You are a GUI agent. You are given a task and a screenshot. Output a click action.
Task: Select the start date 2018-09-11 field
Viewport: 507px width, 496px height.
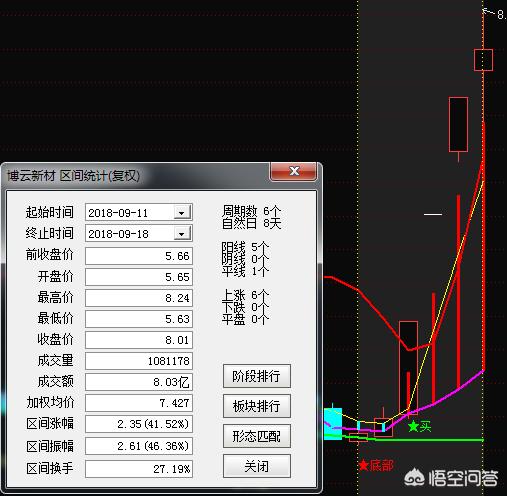coord(139,212)
